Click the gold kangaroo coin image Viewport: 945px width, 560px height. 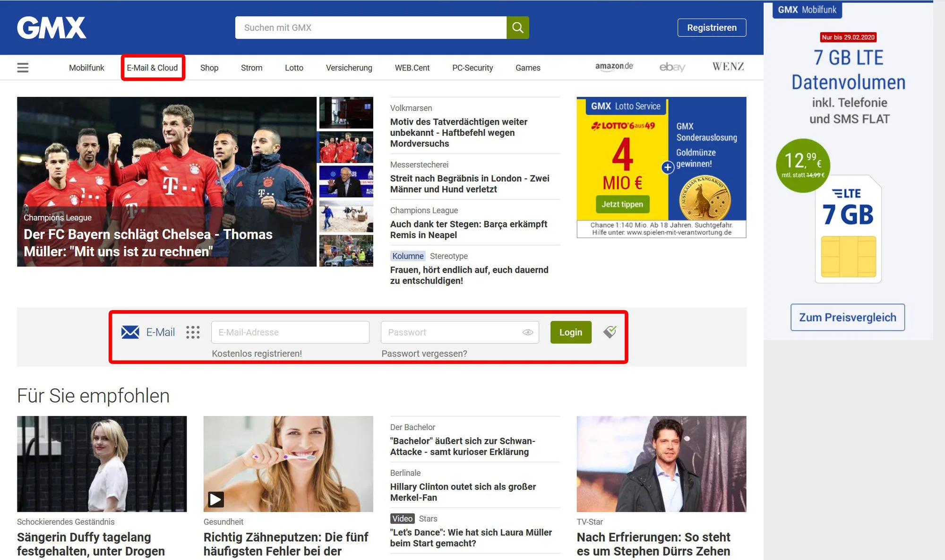pyautogui.click(x=705, y=198)
